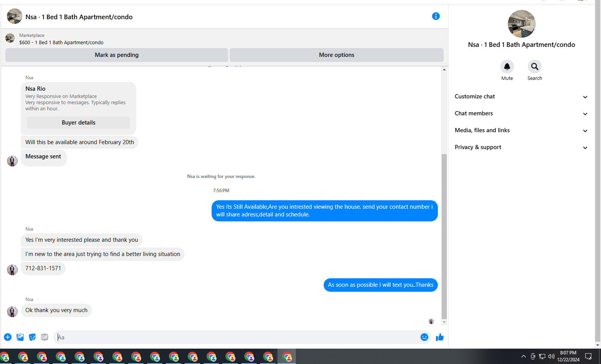Mute this conversation using the bell icon
The width and height of the screenshot is (601, 364).
[x=507, y=66]
